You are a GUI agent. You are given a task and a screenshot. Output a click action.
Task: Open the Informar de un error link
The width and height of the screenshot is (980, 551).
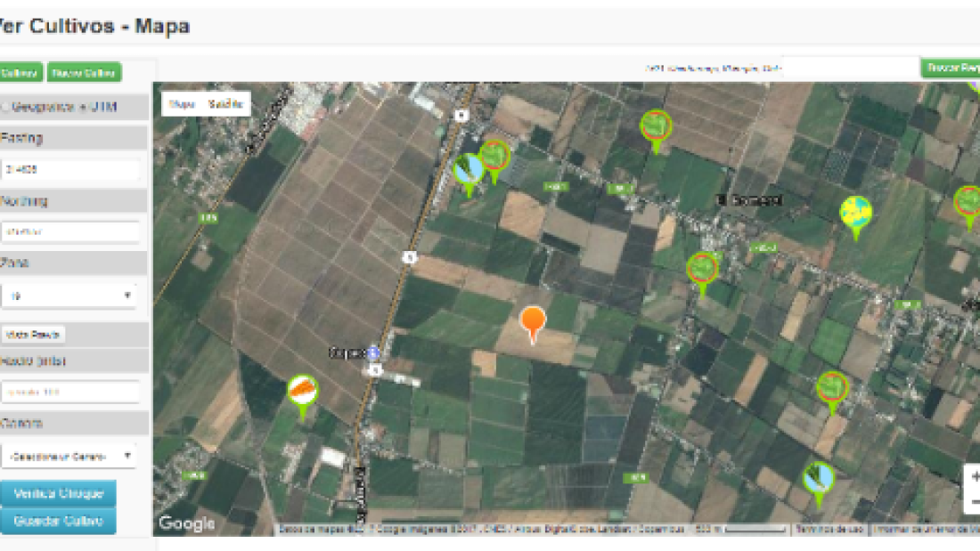click(927, 529)
